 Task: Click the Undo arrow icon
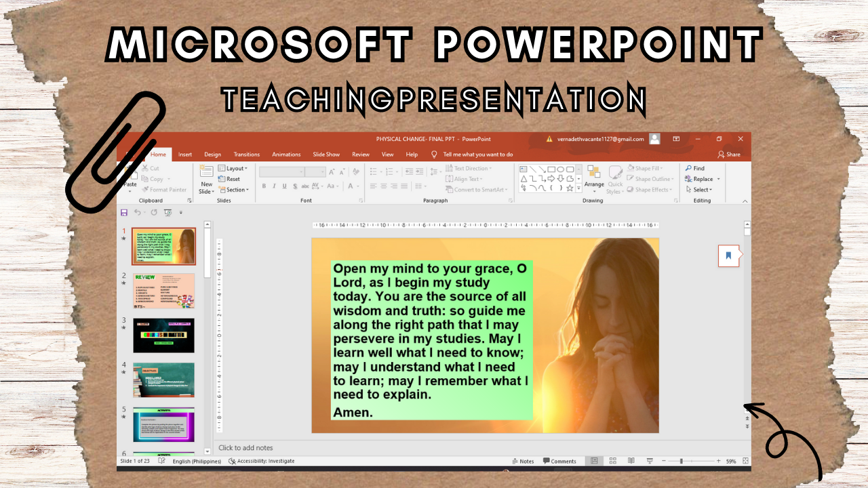[x=137, y=213]
